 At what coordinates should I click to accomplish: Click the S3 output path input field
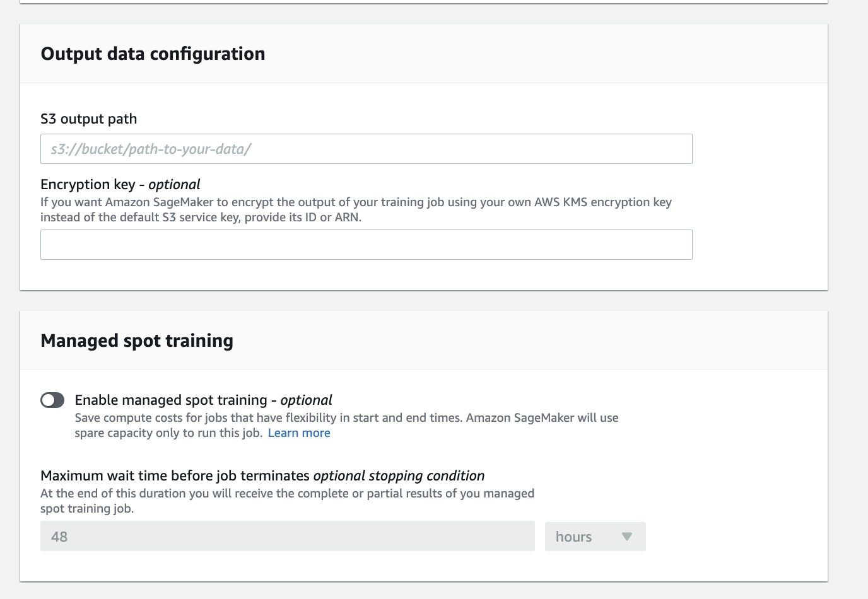366,149
